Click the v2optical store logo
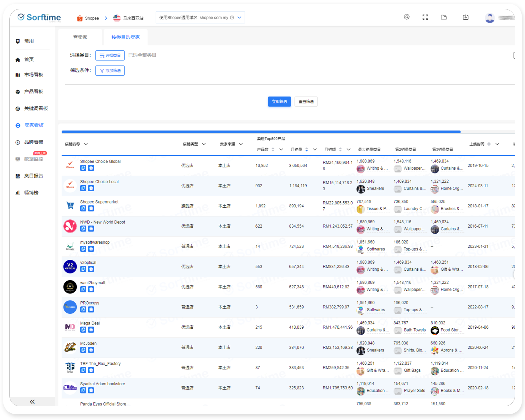525x420 pixels. click(70, 266)
